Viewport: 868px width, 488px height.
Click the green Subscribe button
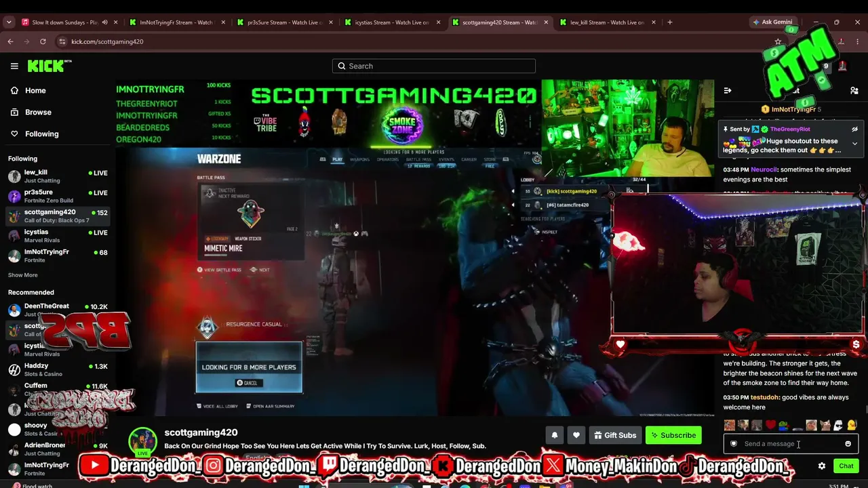click(x=673, y=435)
